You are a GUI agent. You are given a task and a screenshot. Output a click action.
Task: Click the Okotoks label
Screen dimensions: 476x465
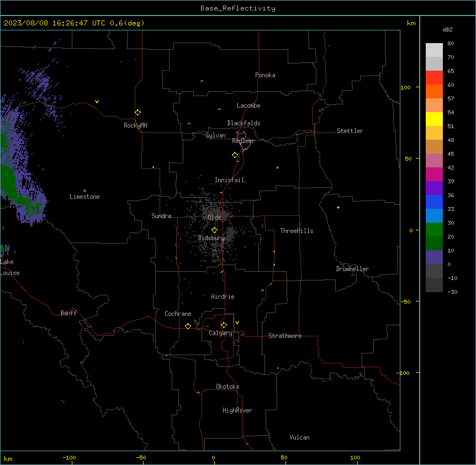pyautogui.click(x=228, y=387)
